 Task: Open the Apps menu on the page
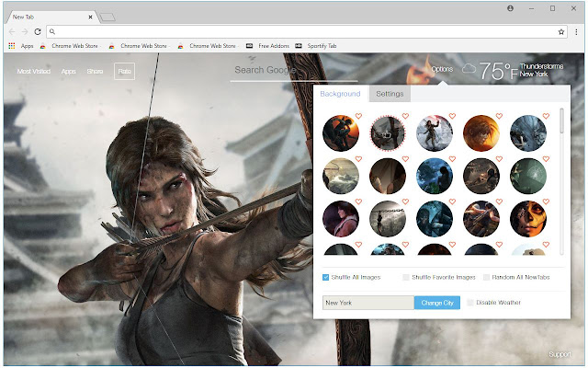click(x=69, y=72)
